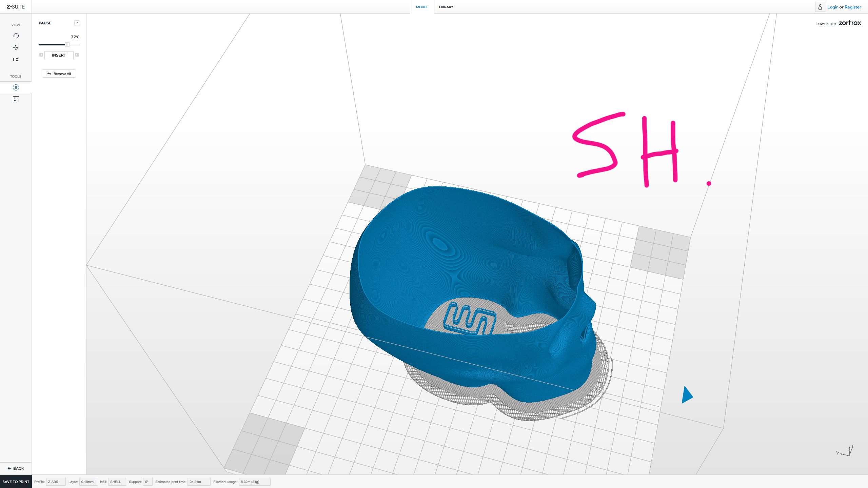Open the Login link
This screenshot has height=488, width=868.
click(x=832, y=7)
